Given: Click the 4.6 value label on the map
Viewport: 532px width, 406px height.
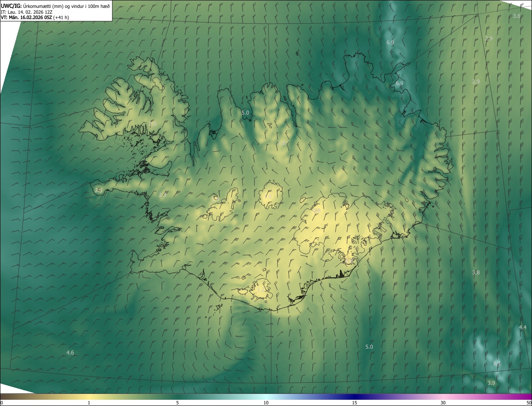Looking at the screenshot, I should [x=70, y=353].
